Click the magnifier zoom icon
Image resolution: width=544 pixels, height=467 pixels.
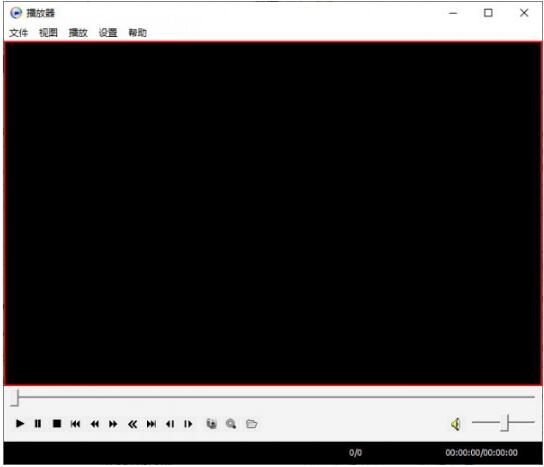(231, 424)
